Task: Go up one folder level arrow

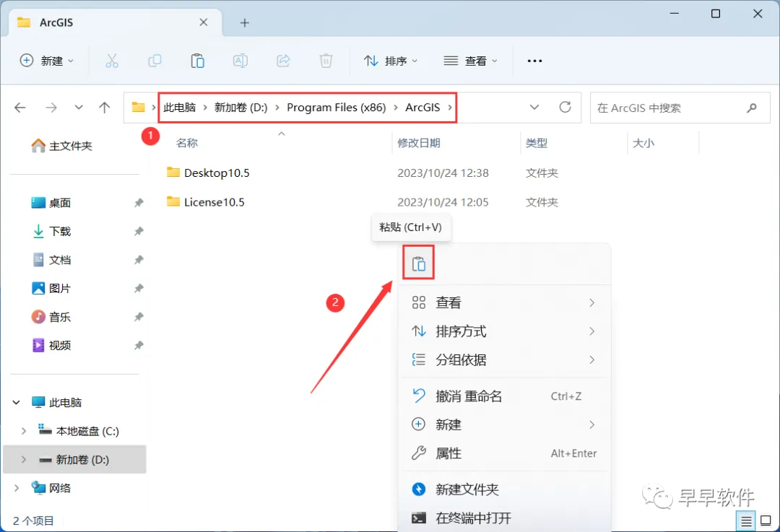Action: (x=105, y=108)
